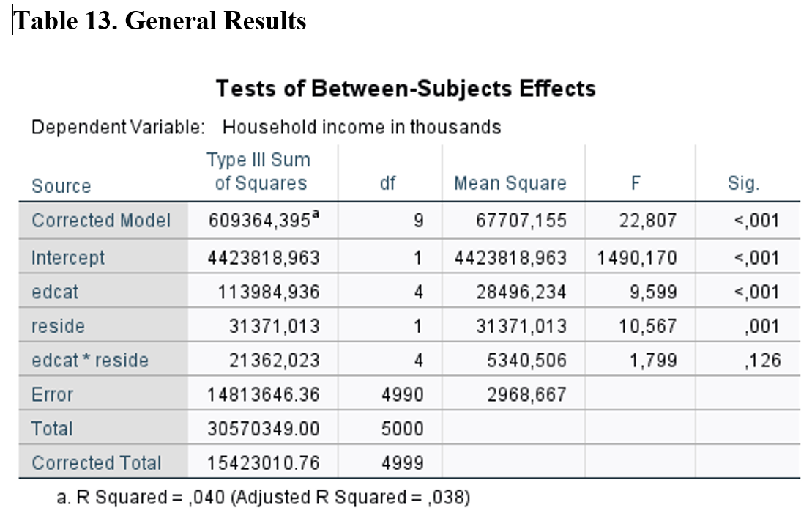This screenshot has width=812, height=513.
Task: Click the 'Source' column header
Action: click(62, 186)
